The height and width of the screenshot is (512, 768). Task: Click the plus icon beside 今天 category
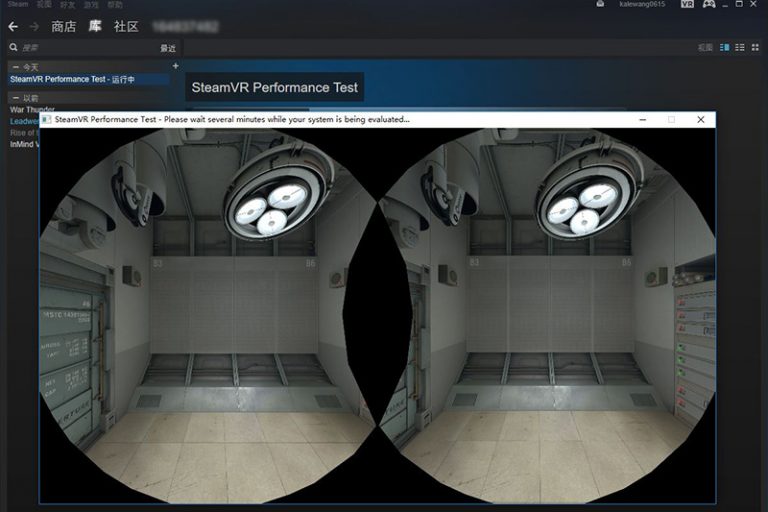click(176, 66)
